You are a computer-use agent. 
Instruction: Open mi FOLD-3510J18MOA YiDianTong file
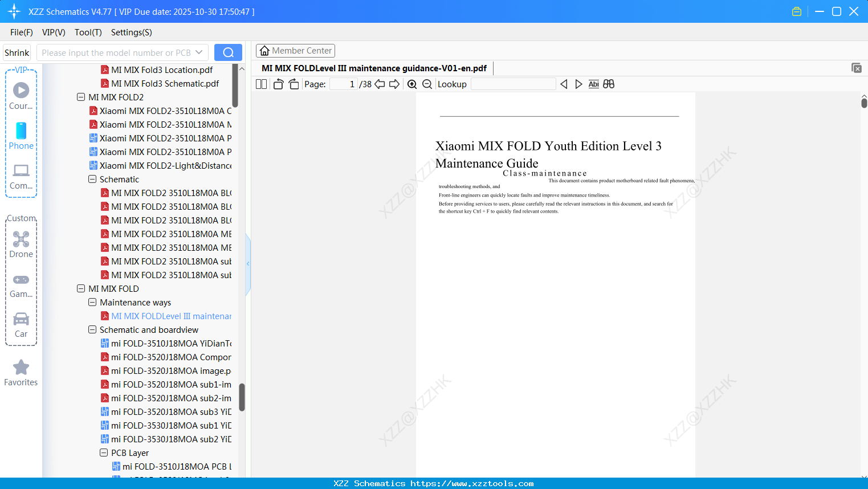pyautogui.click(x=166, y=344)
